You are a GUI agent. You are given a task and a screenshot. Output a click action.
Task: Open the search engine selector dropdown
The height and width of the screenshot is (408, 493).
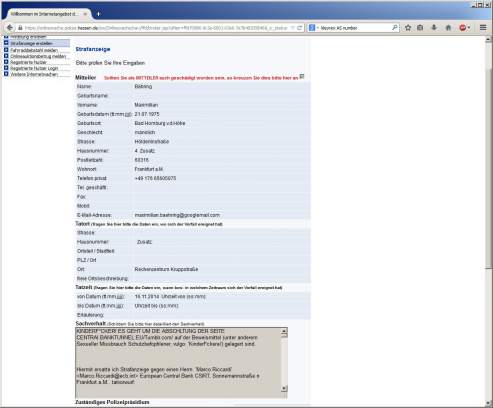coord(314,28)
